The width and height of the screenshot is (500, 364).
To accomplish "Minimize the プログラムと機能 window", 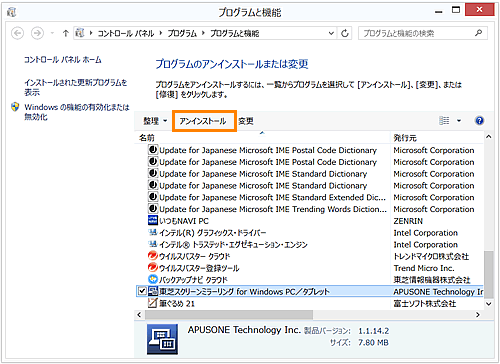I will 439,11.
